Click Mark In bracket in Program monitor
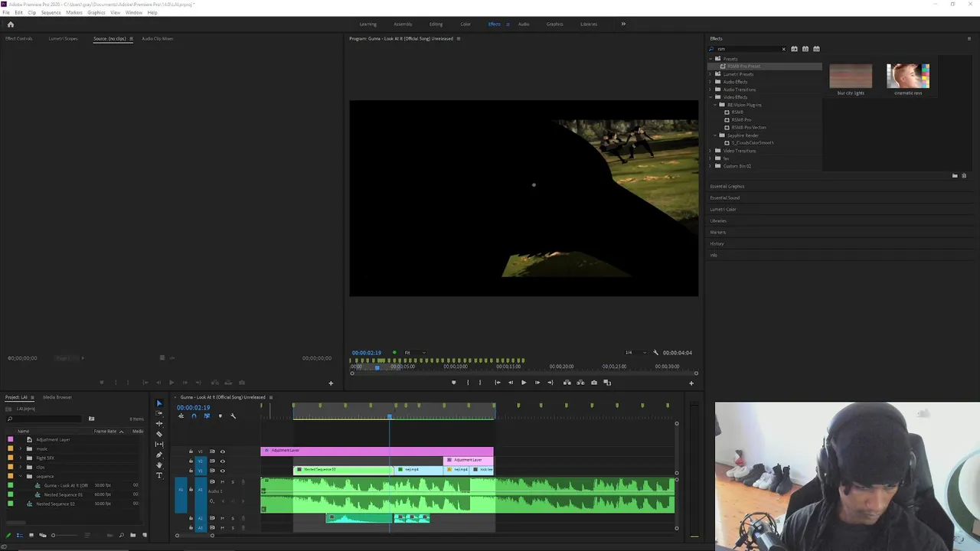 click(x=468, y=383)
